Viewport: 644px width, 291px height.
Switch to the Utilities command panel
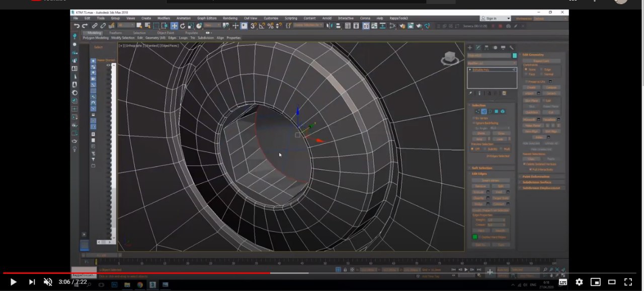[x=512, y=47]
